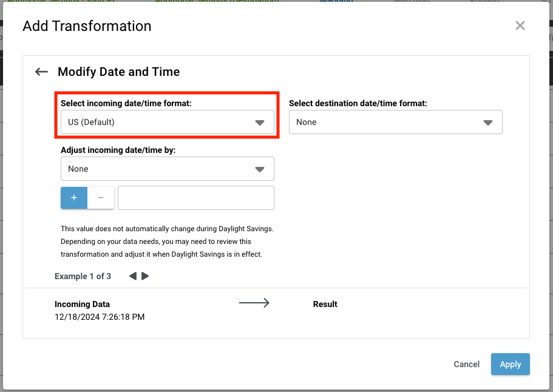Apply the transformation
This screenshot has height=392, width=553.
pos(510,364)
